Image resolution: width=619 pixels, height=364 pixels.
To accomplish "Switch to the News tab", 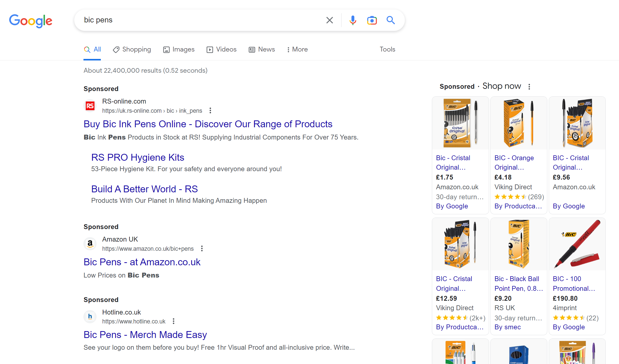I will (x=262, y=49).
